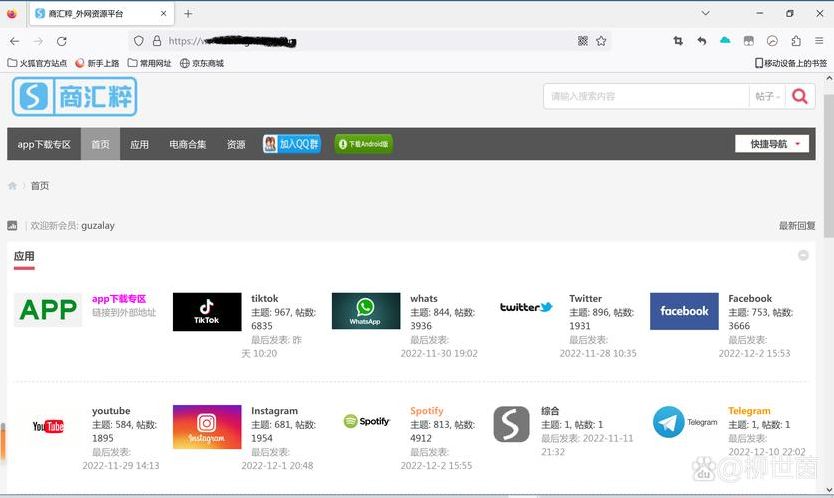Expand the list all tabs chevron
The height and width of the screenshot is (498, 834).
[705, 13]
